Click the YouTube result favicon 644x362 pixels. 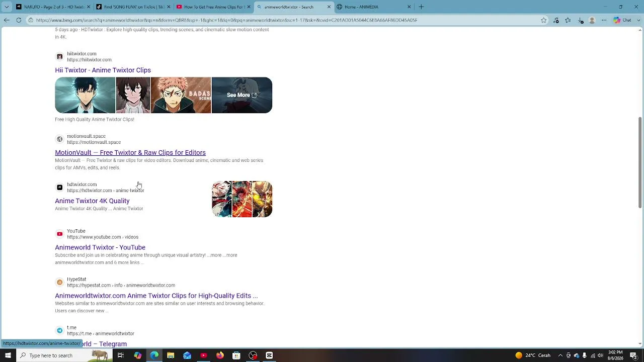pos(59,234)
